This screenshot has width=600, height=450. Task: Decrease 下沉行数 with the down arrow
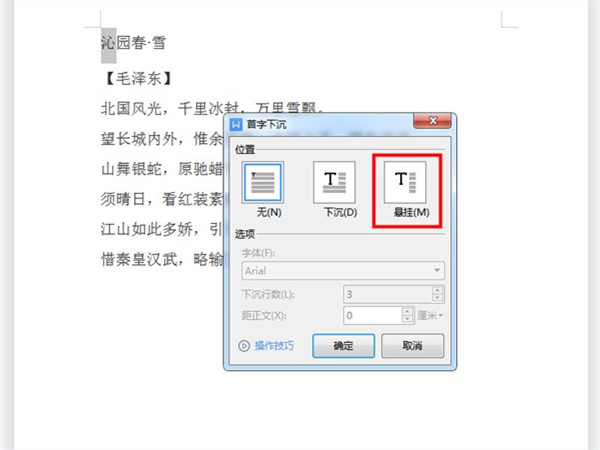(437, 298)
